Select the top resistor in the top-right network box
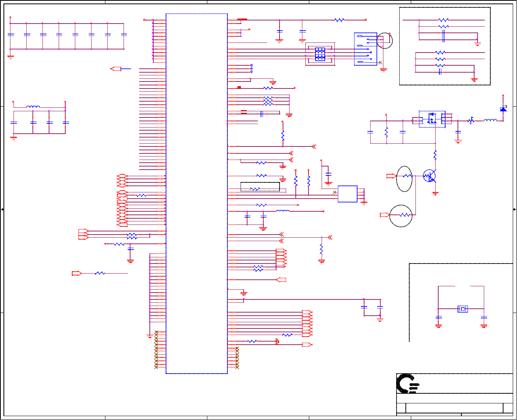Image resolution: width=517 pixels, height=420 pixels. click(443, 20)
